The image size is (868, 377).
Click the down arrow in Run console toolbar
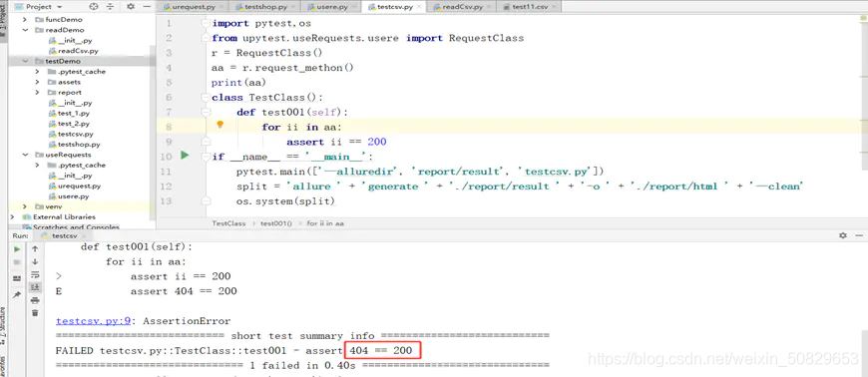[36, 262]
